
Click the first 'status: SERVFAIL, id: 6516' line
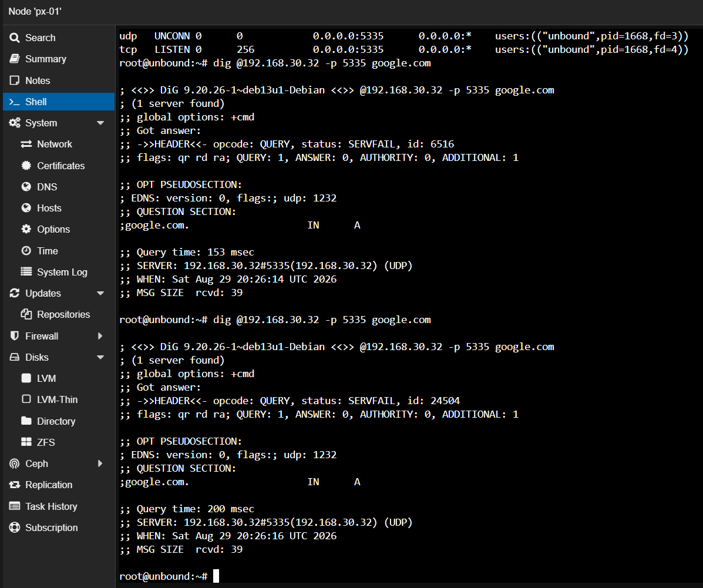287,144
